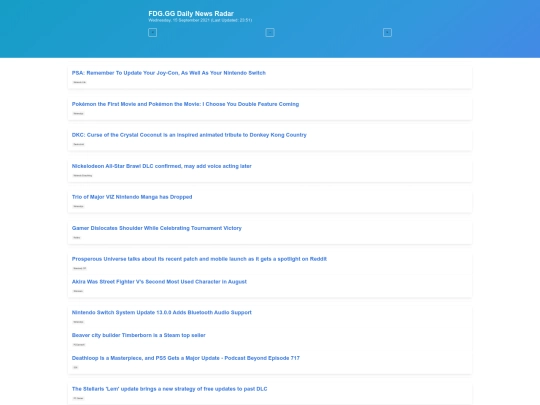Viewport: 540px width, 405px height.
Task: Click source tag under DKC Crystal Coconut headline
Action: [79, 144]
